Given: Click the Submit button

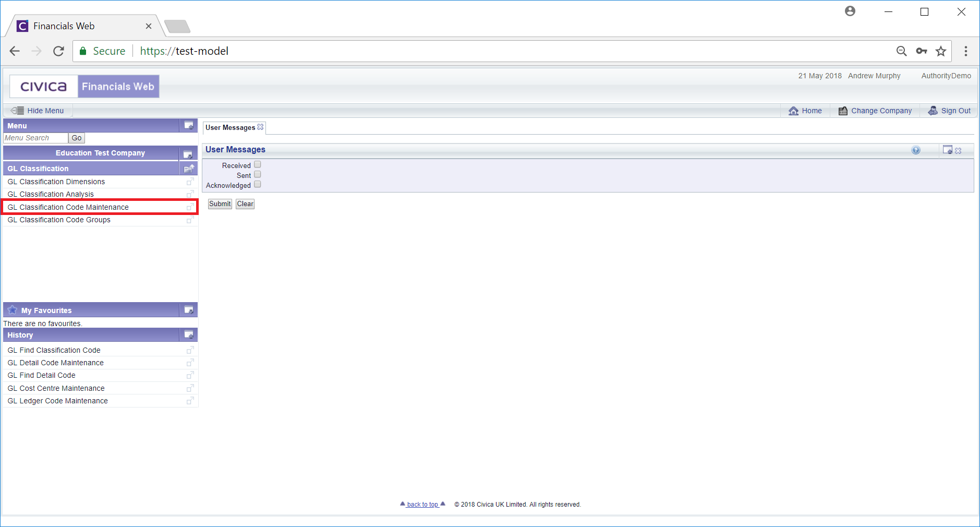Looking at the screenshot, I should [x=220, y=204].
